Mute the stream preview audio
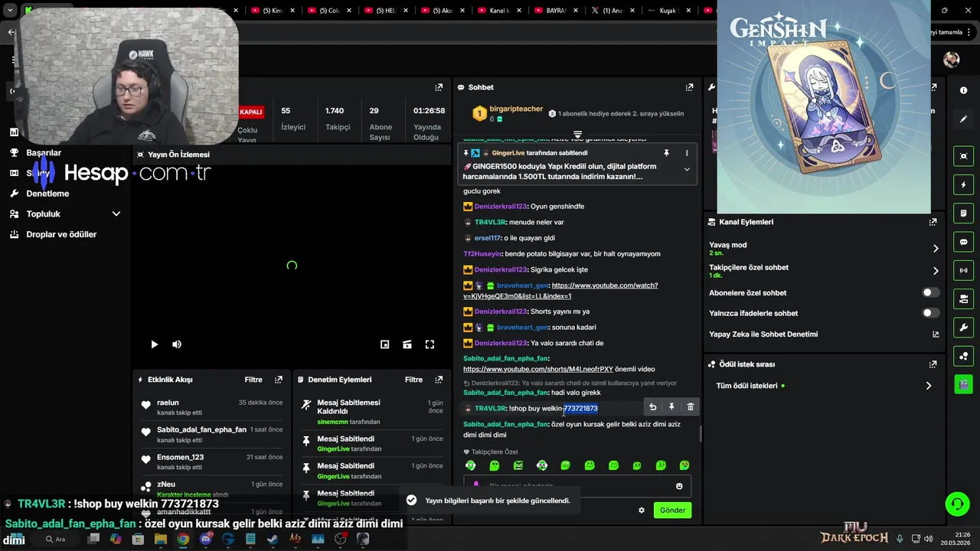This screenshot has width=980, height=551. click(x=177, y=344)
